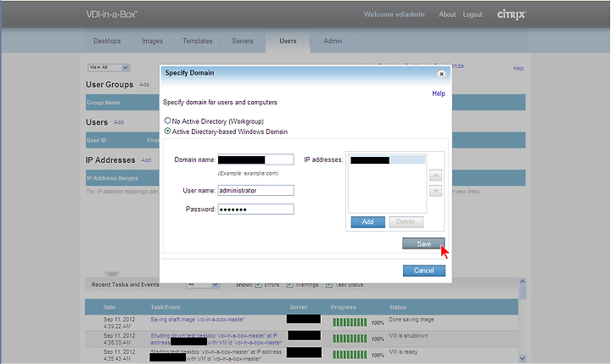Open page Help link at top right

(x=519, y=68)
